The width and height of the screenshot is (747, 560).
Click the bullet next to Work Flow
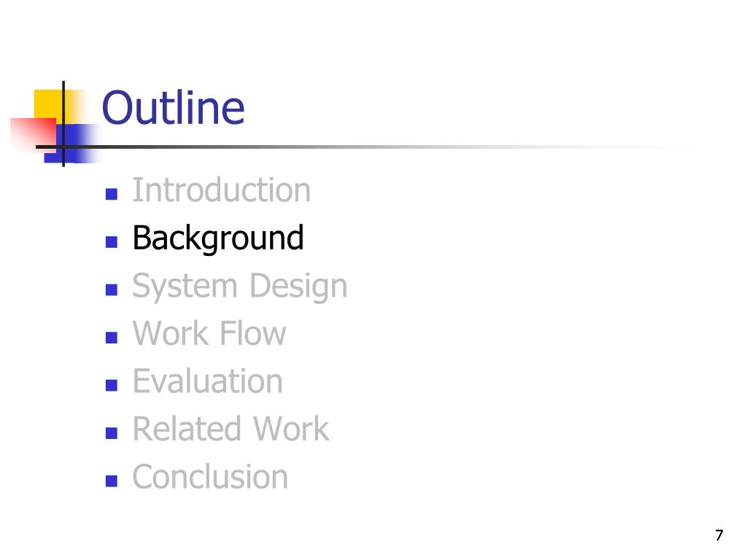pos(112,338)
